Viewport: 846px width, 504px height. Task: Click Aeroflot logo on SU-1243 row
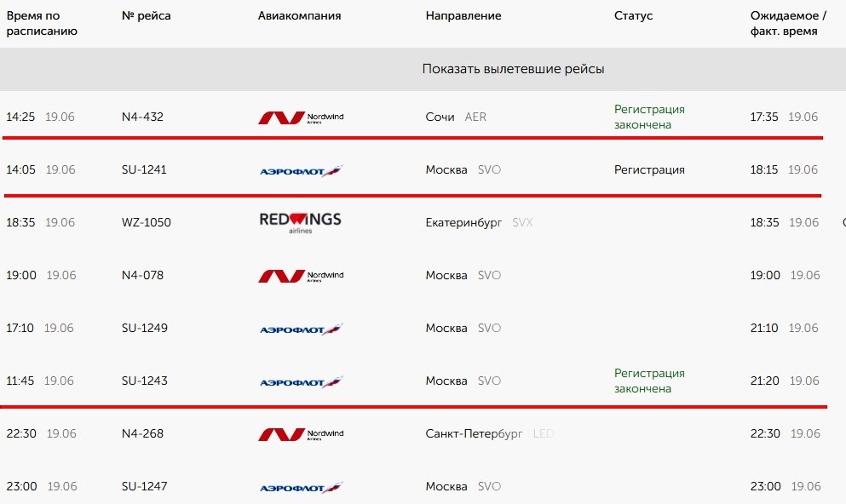pyautogui.click(x=301, y=381)
